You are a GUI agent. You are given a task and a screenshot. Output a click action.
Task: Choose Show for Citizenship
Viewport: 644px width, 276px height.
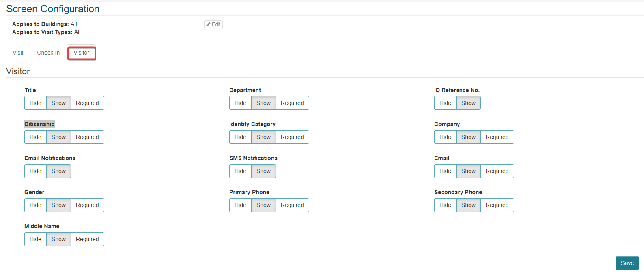58,137
